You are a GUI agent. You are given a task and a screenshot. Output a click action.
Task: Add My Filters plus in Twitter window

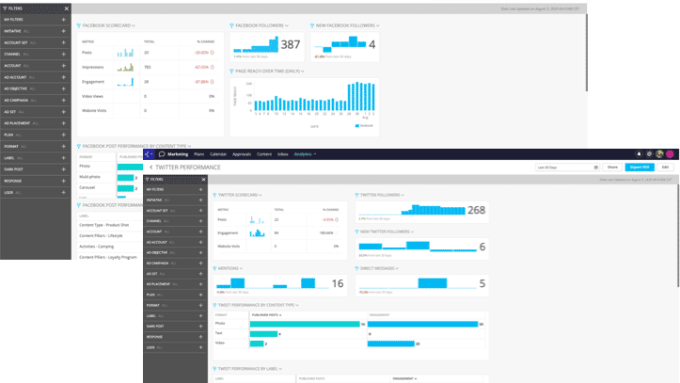(x=201, y=190)
